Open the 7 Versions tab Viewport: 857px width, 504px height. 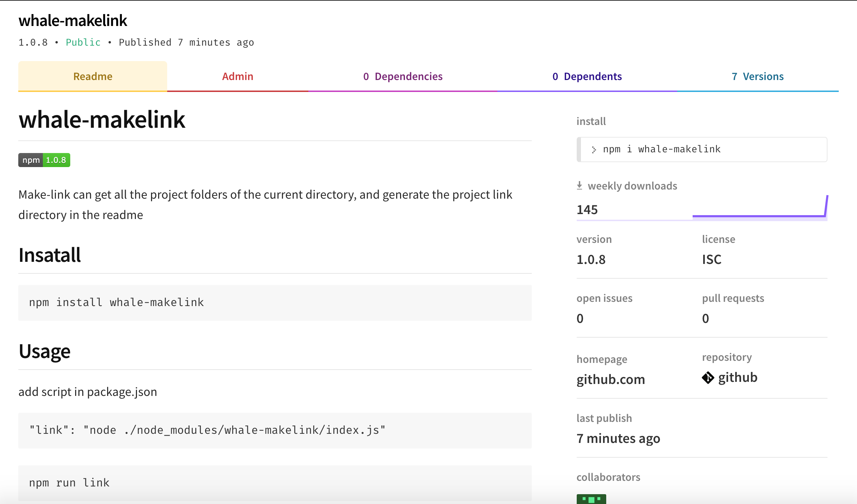point(758,76)
